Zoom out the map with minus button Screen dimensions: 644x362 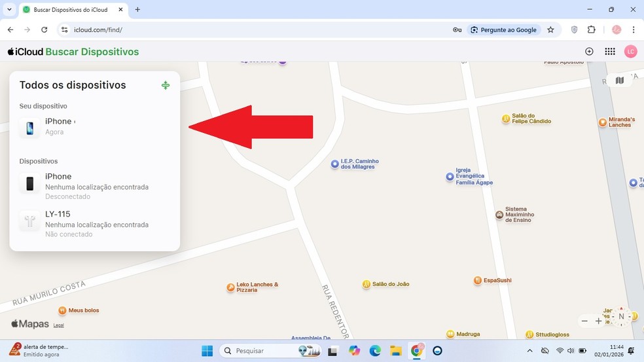click(x=585, y=321)
